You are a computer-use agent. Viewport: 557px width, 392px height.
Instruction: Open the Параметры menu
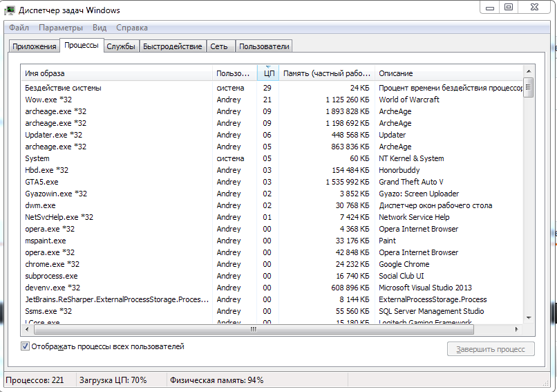coord(61,28)
